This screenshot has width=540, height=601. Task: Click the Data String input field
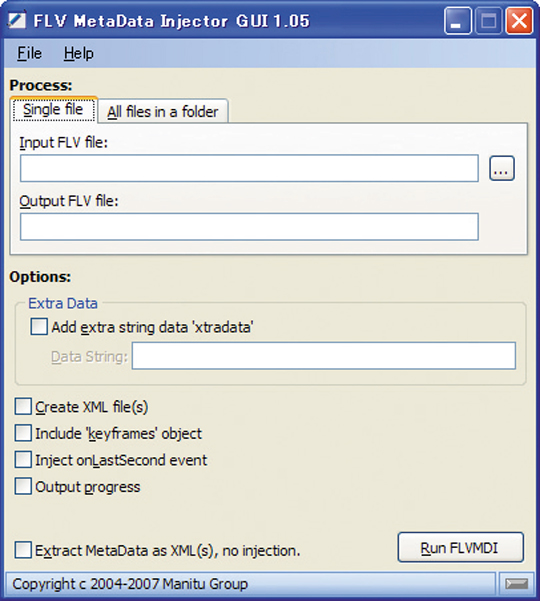click(x=324, y=356)
